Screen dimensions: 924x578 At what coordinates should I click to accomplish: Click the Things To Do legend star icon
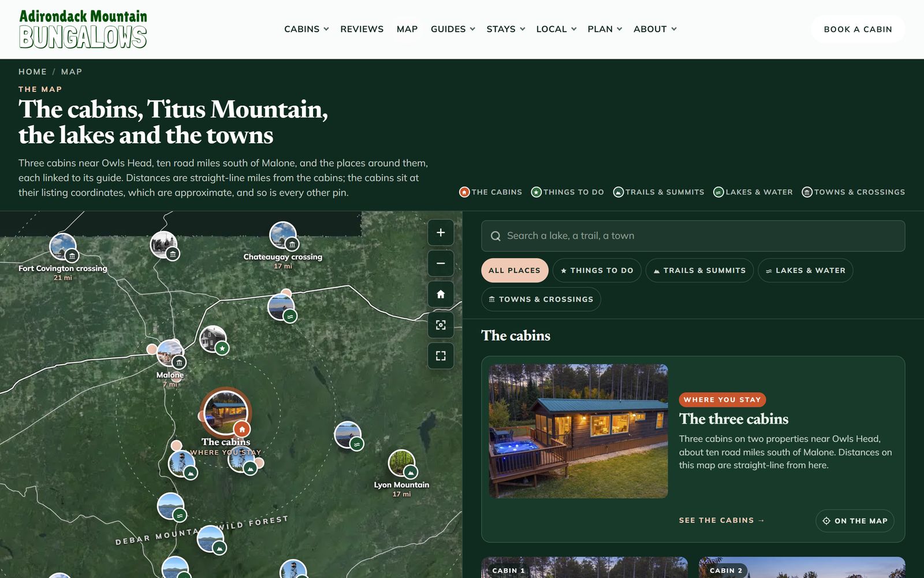click(x=536, y=192)
